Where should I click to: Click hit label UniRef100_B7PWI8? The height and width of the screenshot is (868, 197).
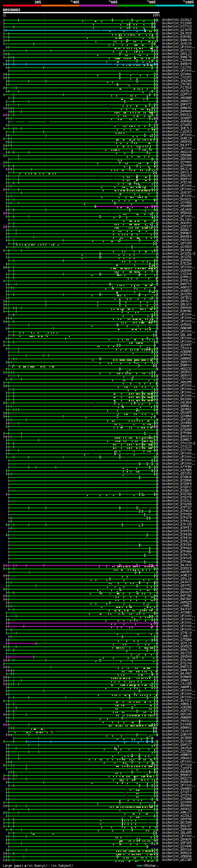[177, 511]
